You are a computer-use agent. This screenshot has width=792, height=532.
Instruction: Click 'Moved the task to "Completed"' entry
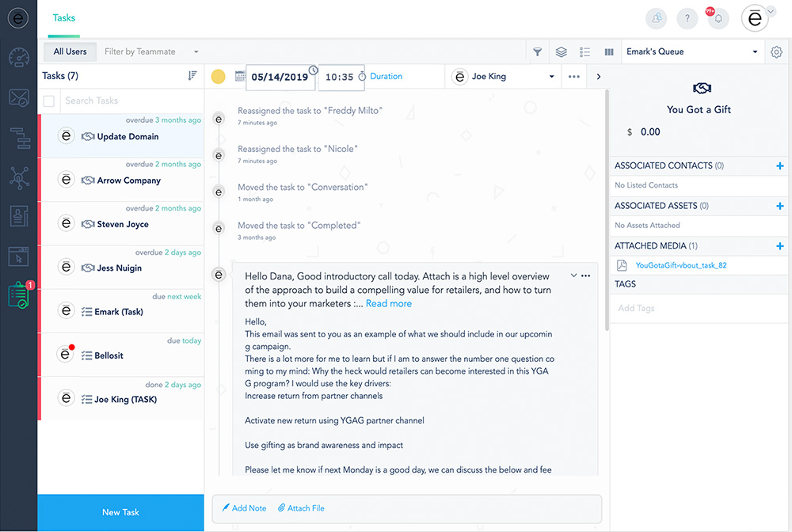pos(299,225)
